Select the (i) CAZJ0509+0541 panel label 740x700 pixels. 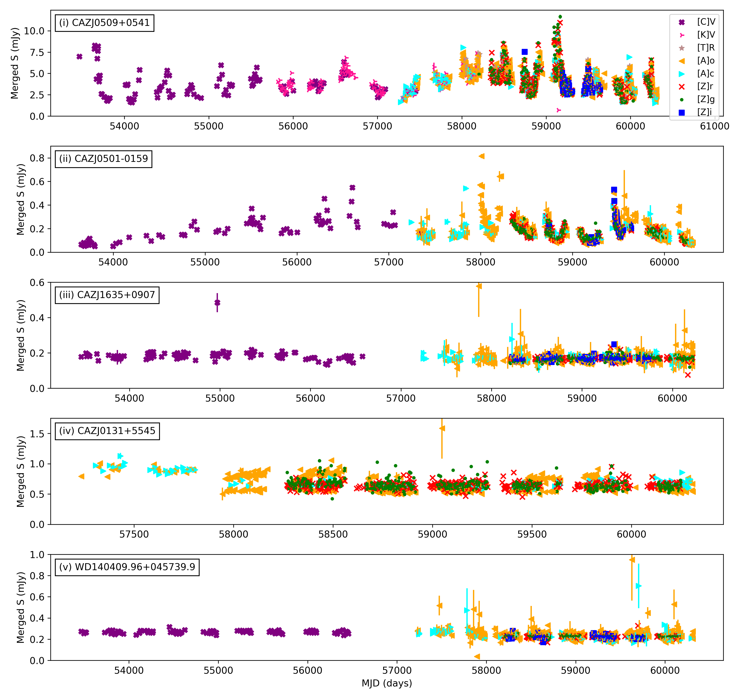[x=105, y=23]
